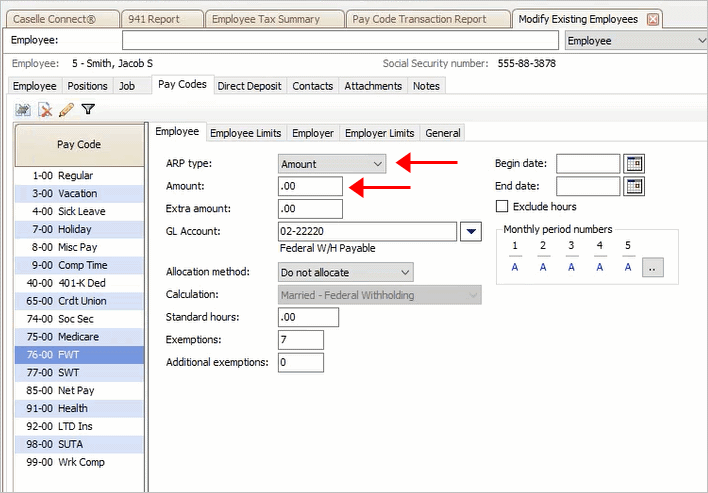Image resolution: width=708 pixels, height=493 pixels.
Task: Click the Extra amount input field
Action: pos(310,209)
